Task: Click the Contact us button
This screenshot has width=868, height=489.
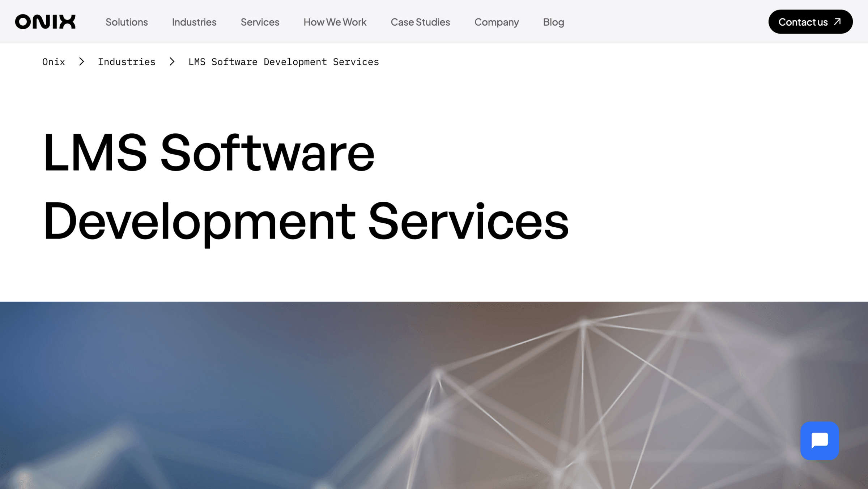Action: [810, 22]
